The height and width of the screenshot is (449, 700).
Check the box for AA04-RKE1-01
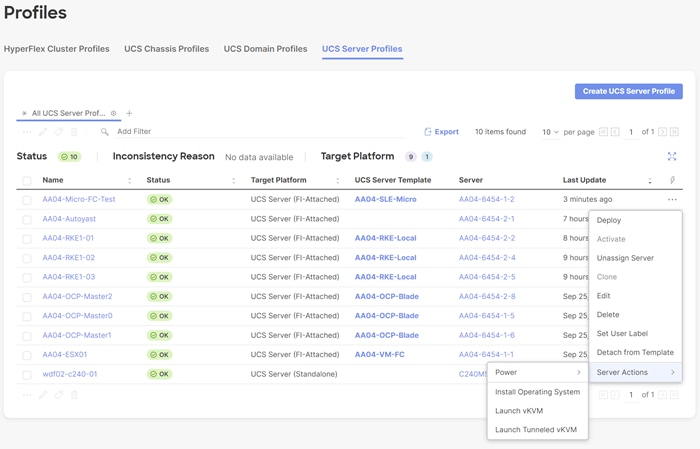point(27,239)
